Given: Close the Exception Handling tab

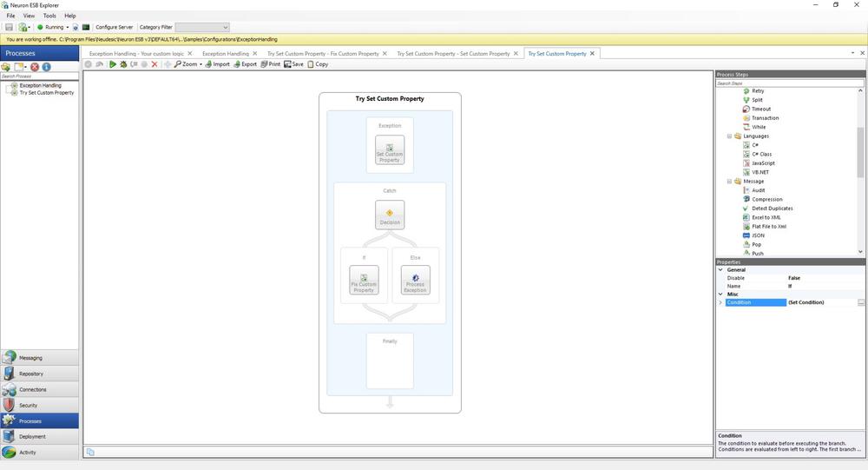Looking at the screenshot, I should point(255,54).
